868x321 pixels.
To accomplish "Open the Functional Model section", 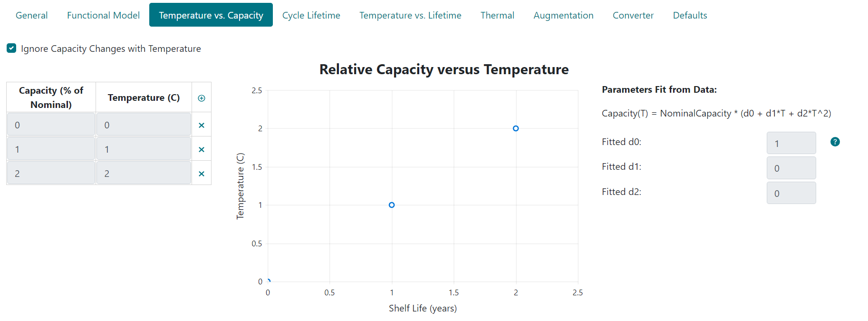I will (103, 15).
